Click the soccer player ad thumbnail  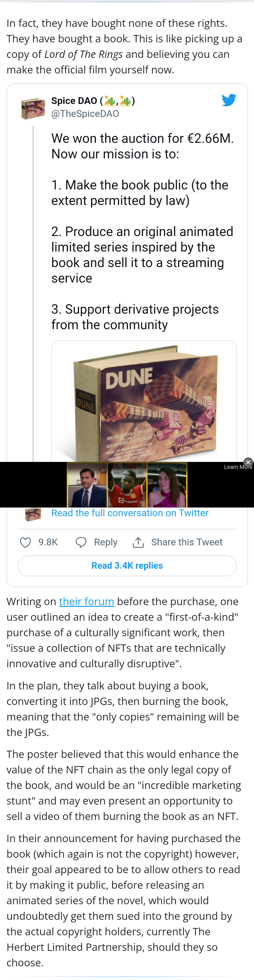point(127,485)
